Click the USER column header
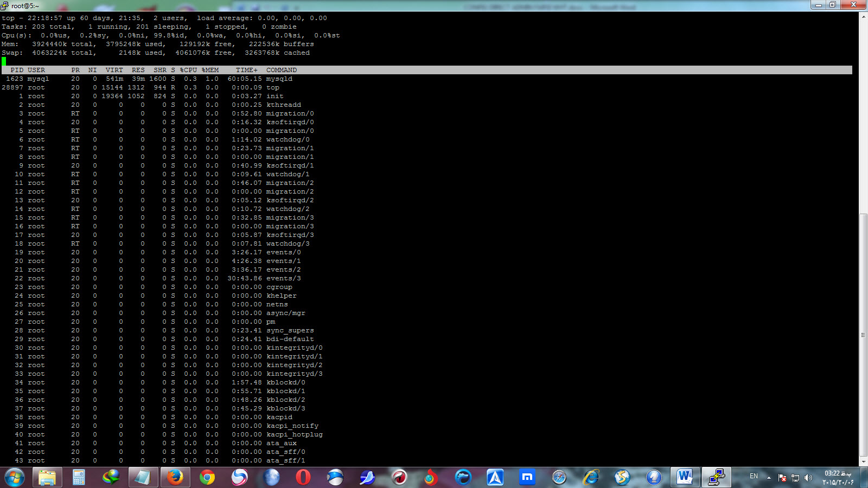 coord(36,70)
